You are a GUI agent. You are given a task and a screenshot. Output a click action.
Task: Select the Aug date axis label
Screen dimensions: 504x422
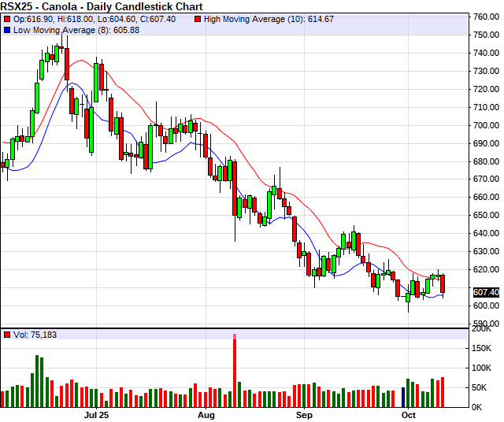pos(206,413)
